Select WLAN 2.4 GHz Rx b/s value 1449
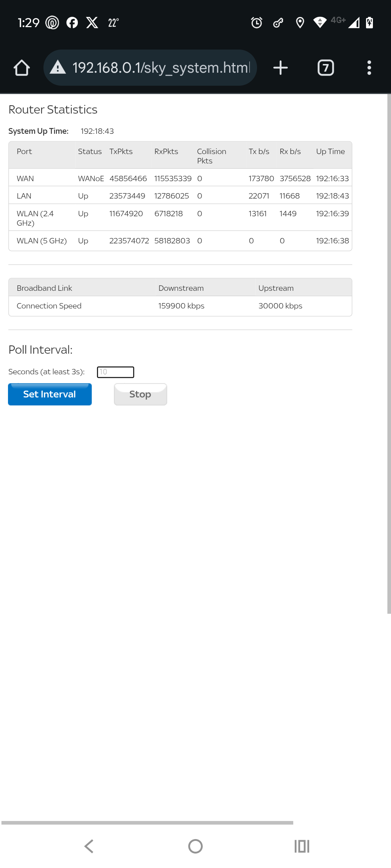 (288, 214)
